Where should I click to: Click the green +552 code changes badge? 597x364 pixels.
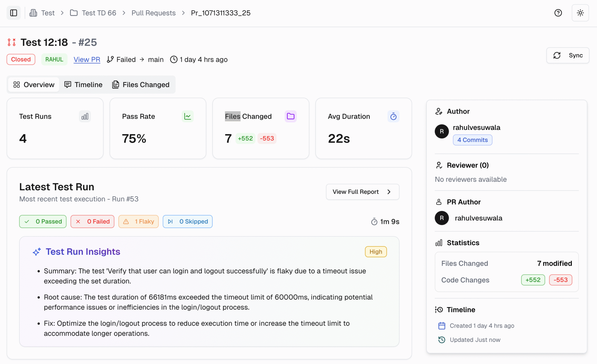(533, 280)
